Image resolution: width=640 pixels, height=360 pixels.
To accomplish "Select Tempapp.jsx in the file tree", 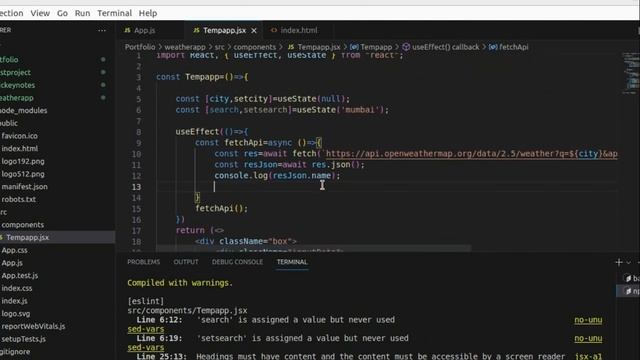I will coord(27,237).
